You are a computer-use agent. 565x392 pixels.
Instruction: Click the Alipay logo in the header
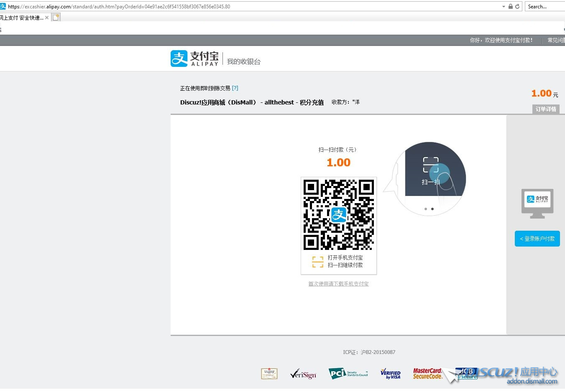click(x=194, y=59)
